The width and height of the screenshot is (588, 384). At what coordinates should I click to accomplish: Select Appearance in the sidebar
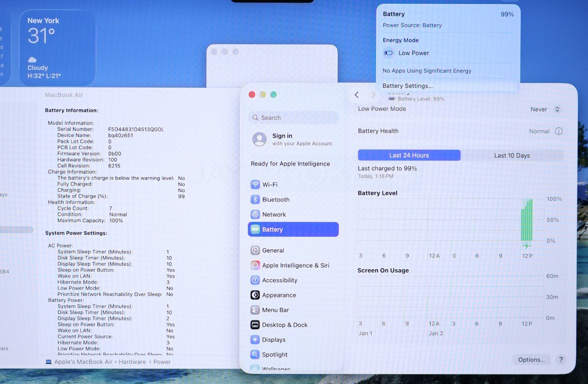tap(279, 295)
